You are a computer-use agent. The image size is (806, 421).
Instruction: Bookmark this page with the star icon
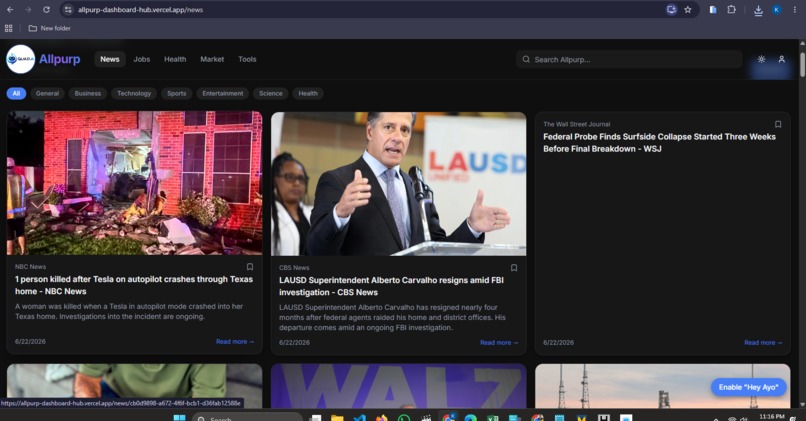688,10
